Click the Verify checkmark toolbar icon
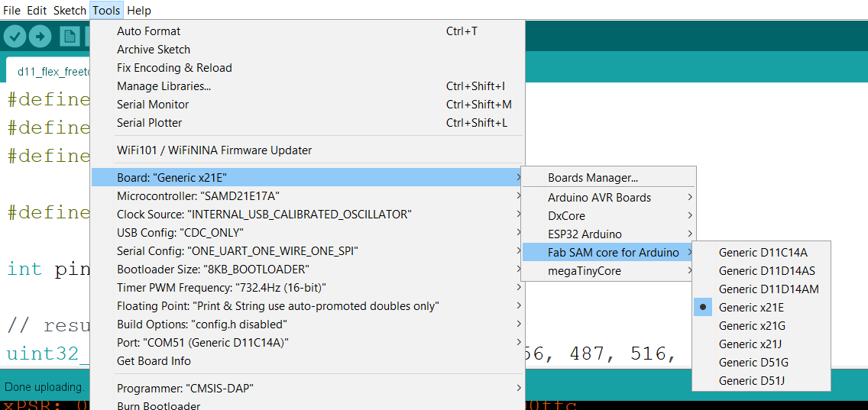 [x=15, y=37]
